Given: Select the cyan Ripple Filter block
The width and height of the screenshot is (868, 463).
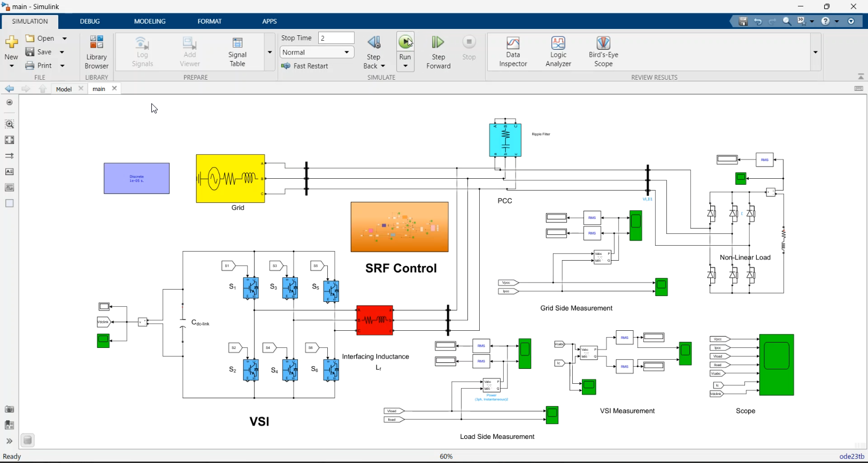Looking at the screenshot, I should coord(505,140).
